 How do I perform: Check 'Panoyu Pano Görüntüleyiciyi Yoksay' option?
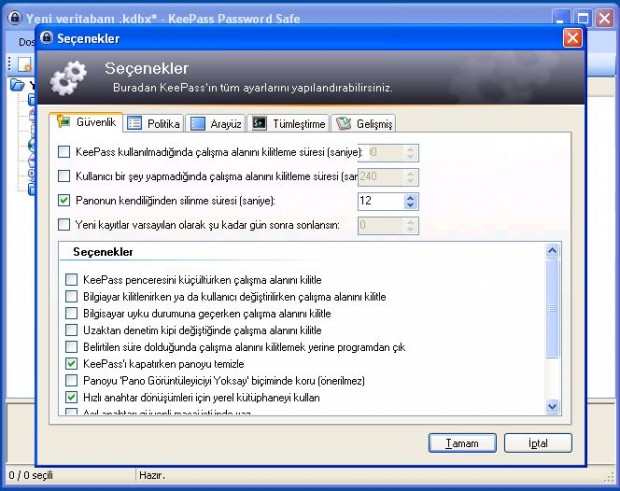[x=71, y=380]
